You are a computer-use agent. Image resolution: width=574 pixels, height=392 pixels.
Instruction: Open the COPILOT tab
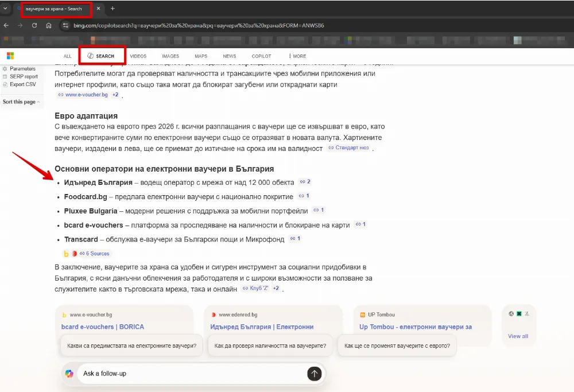click(x=261, y=56)
